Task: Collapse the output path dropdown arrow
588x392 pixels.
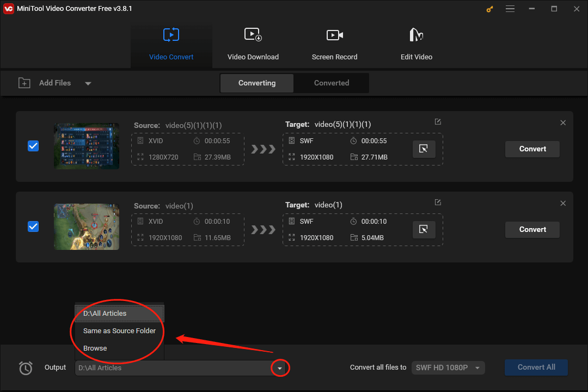Action: coord(280,368)
